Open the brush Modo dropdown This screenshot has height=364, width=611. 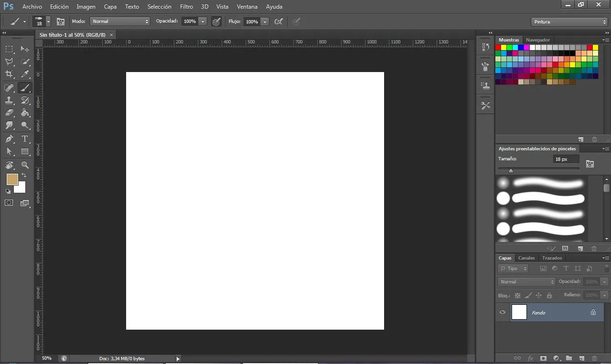120,21
